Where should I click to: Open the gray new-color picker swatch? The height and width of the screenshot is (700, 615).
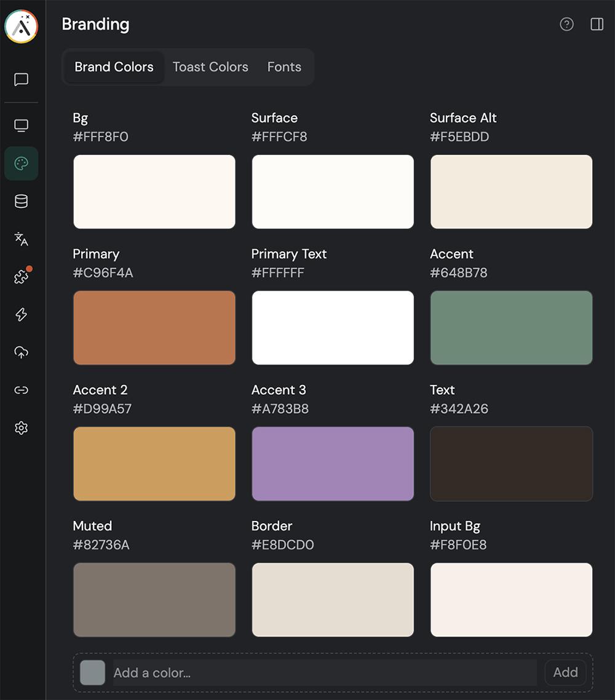(x=92, y=672)
